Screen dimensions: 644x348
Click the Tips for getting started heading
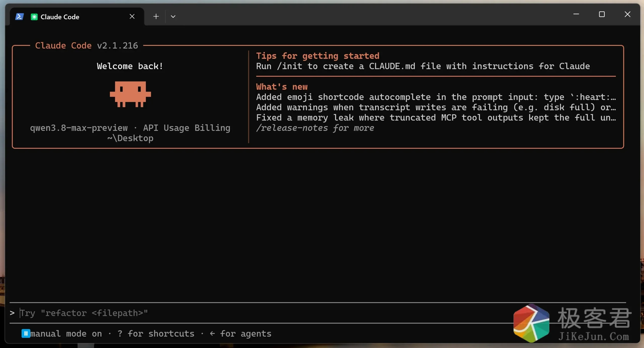(318, 56)
